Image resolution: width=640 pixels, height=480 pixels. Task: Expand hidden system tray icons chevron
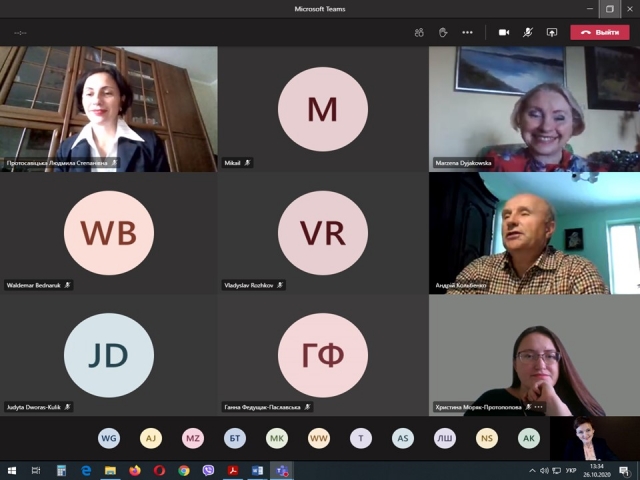click(x=528, y=470)
